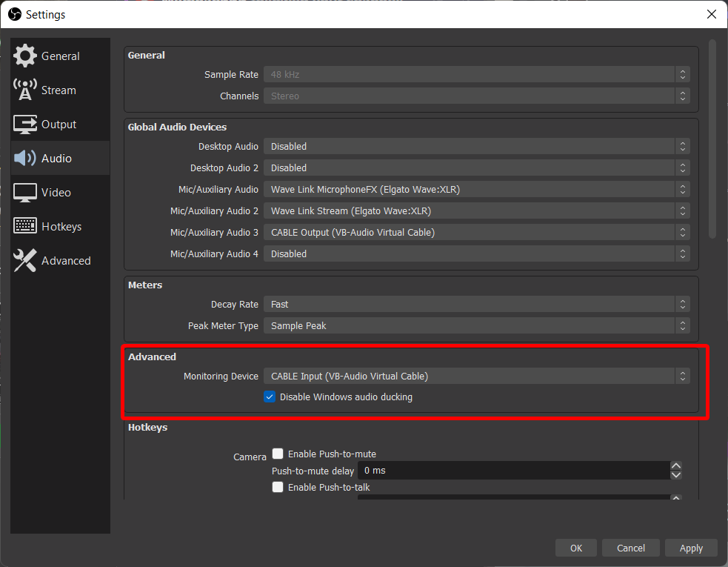
Task: Click the Audio speaker icon
Action: [24, 158]
